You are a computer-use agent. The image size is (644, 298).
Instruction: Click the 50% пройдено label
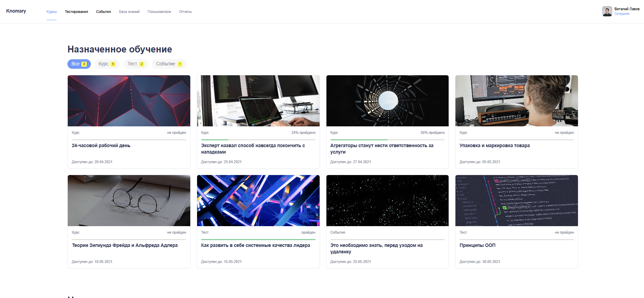pyautogui.click(x=432, y=132)
